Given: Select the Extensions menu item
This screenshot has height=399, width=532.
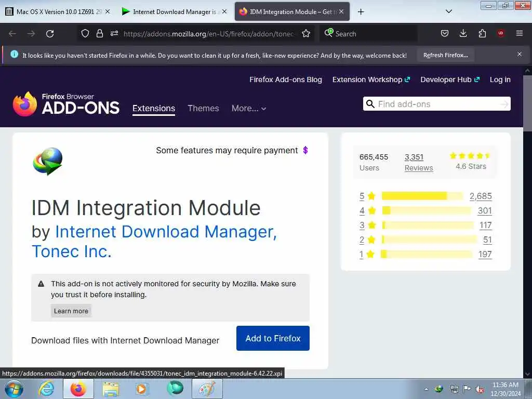Looking at the screenshot, I should [154, 108].
